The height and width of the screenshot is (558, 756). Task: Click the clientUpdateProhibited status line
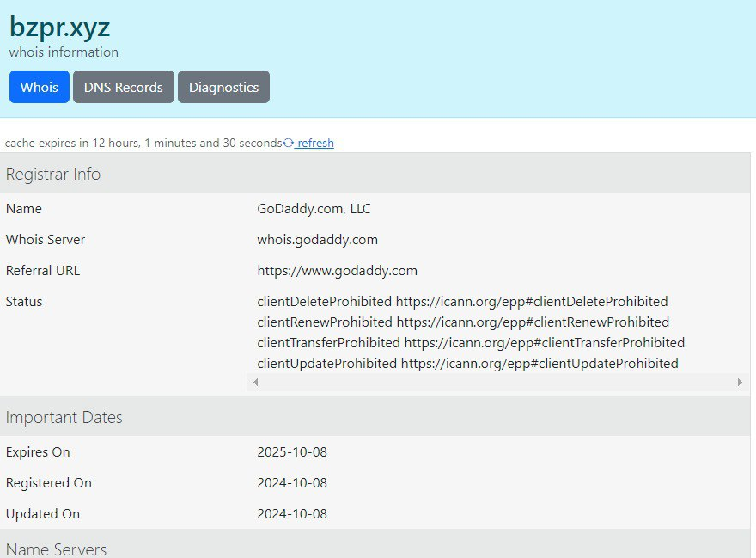(467, 364)
